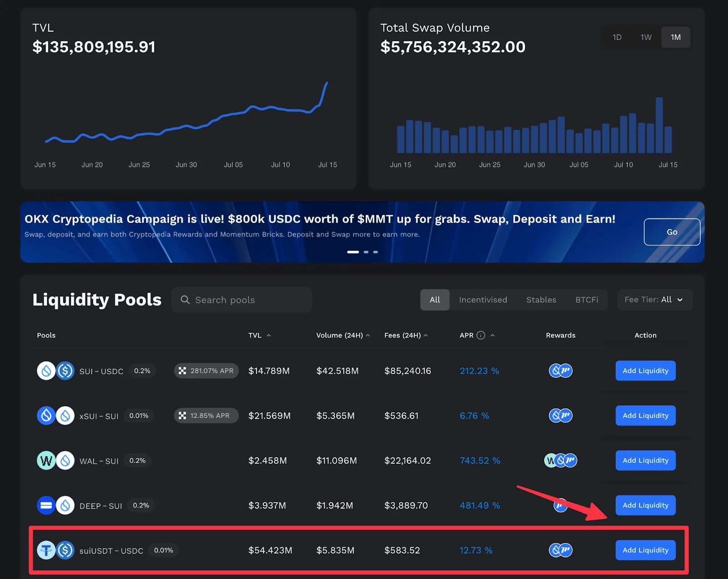Add Liquidity to xSUI-SUI pool
Screen dimensions: 728x579
click(646, 416)
